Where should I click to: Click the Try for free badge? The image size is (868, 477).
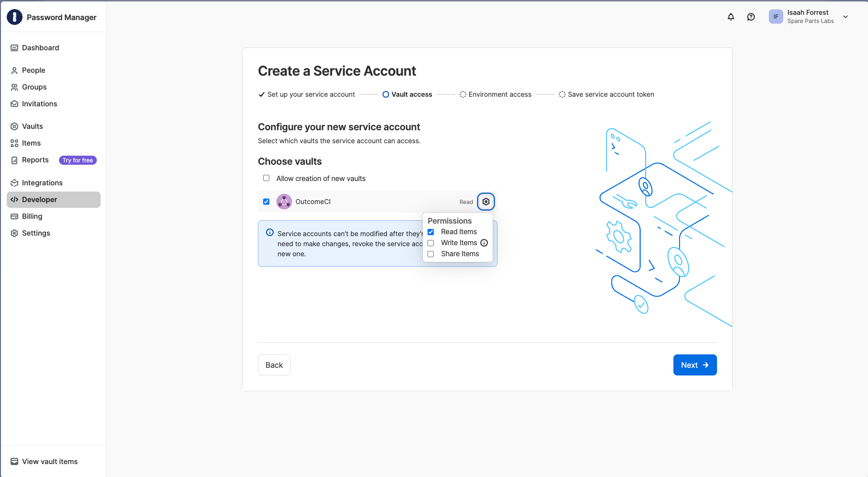[78, 160]
